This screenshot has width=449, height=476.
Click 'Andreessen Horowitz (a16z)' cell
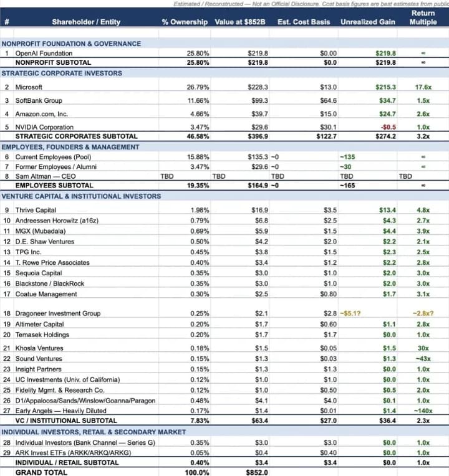click(x=57, y=221)
